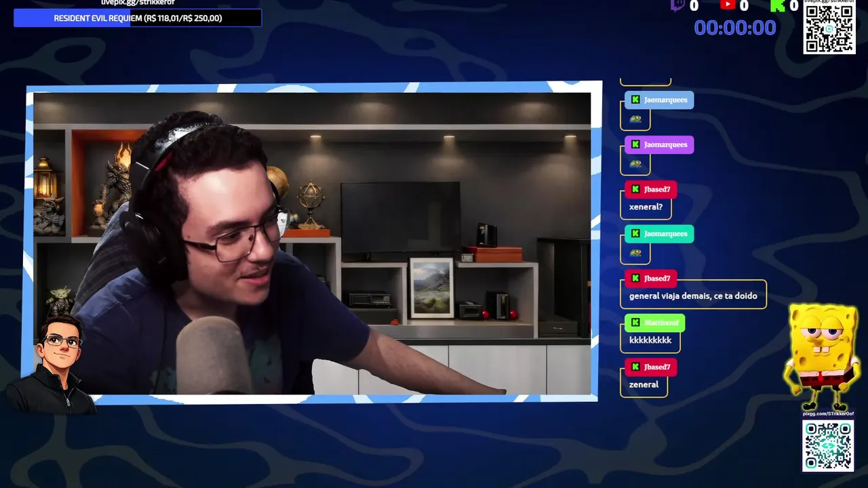Click the emote under teal Jaomarquees tag
Image resolution: width=868 pixels, height=488 pixels.
coord(635,253)
